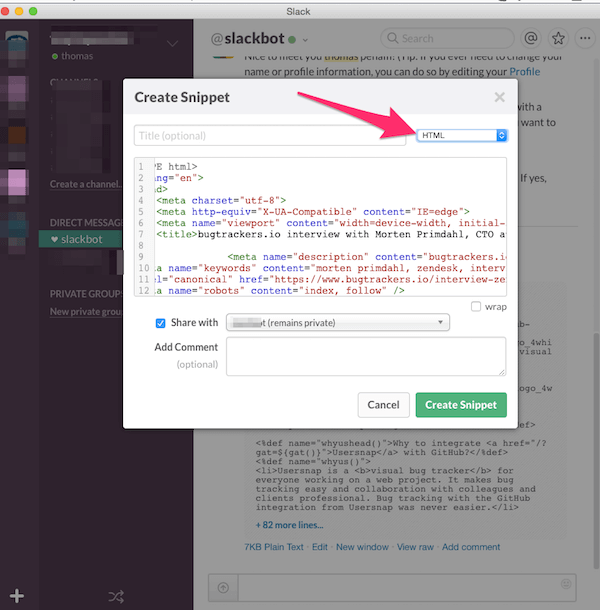Open the team menu chevron in sidebar
The height and width of the screenshot is (610, 600).
coord(172,44)
